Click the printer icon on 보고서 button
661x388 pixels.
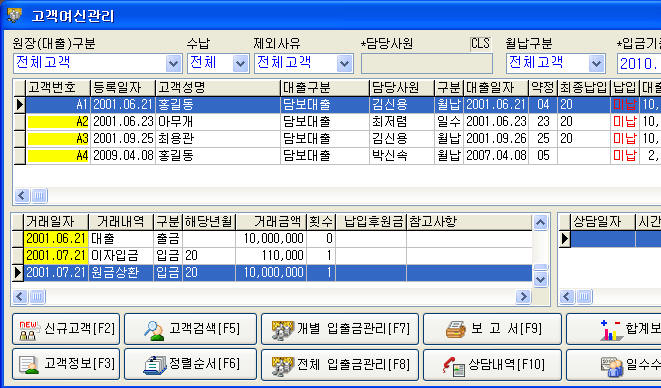(x=456, y=330)
